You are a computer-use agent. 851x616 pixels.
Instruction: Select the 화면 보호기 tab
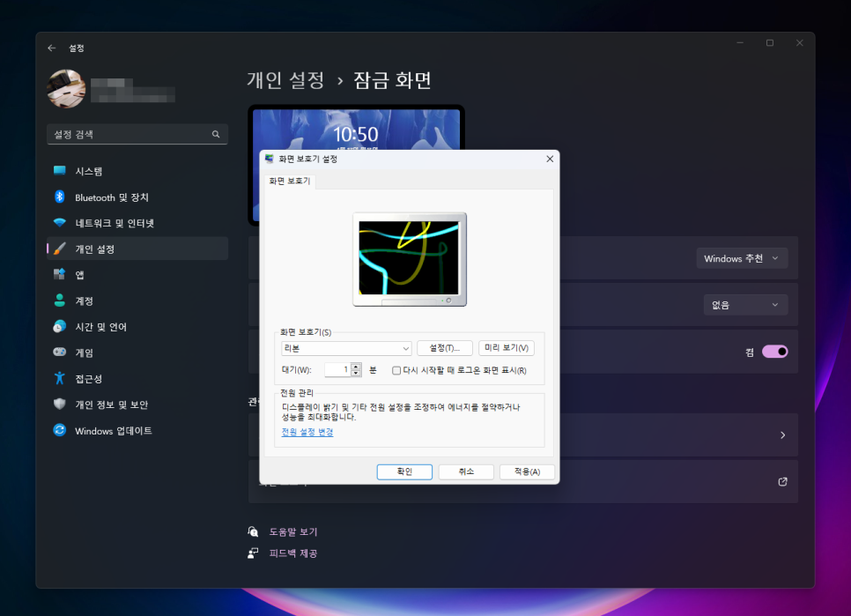[289, 181]
